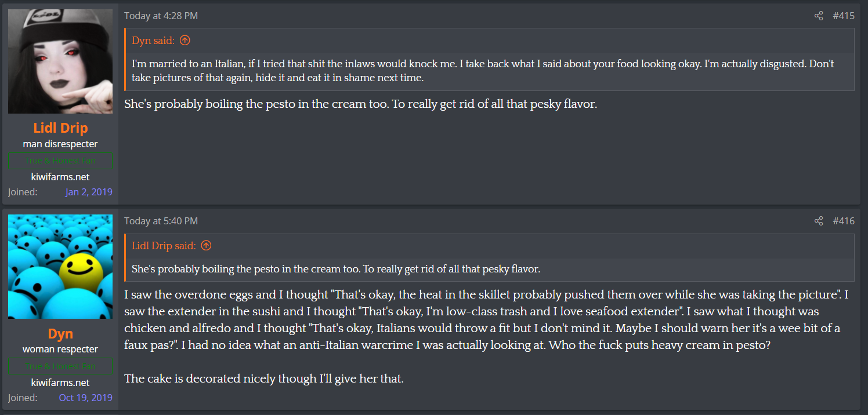Click 'Lidl Drip said:' quote header
This screenshot has width=868, height=415.
click(164, 246)
